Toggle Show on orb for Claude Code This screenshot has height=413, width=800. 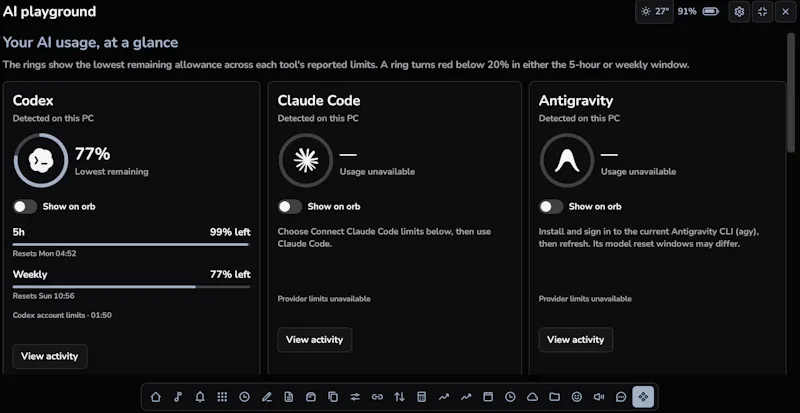(290, 207)
